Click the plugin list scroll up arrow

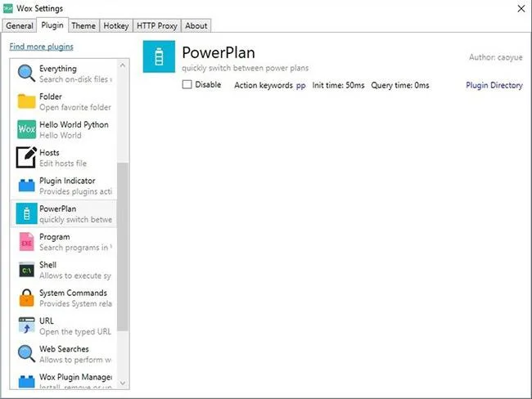123,65
